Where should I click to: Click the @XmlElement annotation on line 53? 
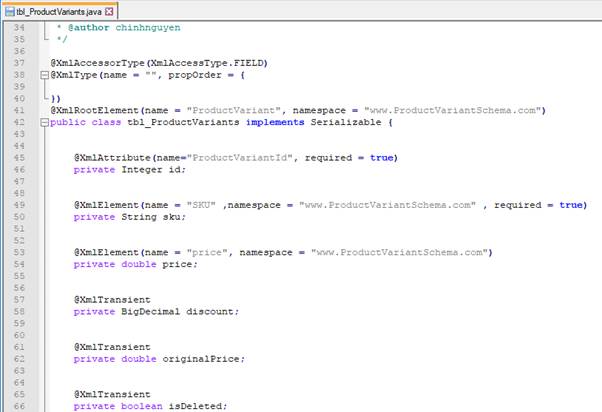106,252
